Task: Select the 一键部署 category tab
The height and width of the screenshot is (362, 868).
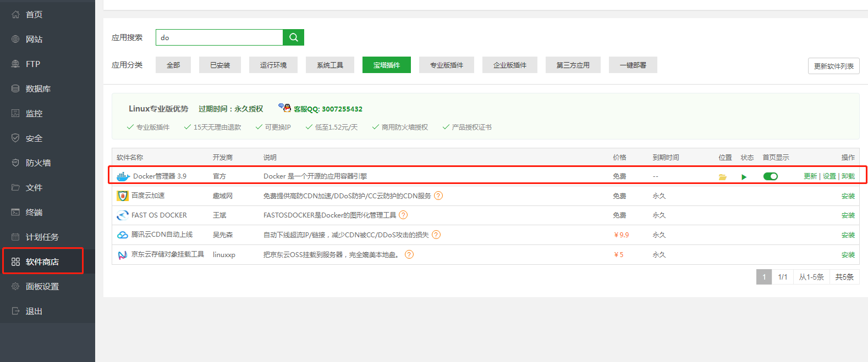Action: coord(633,65)
